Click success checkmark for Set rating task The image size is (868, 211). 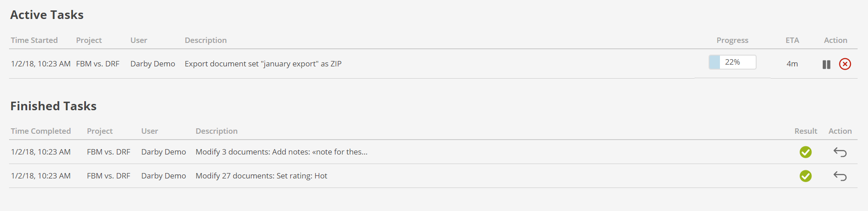tap(806, 176)
